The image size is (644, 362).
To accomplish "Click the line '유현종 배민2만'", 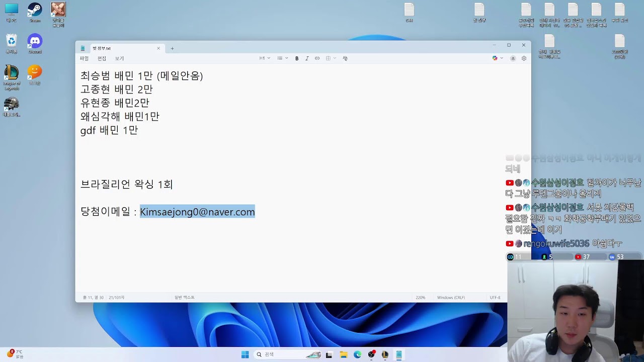I will (x=115, y=103).
